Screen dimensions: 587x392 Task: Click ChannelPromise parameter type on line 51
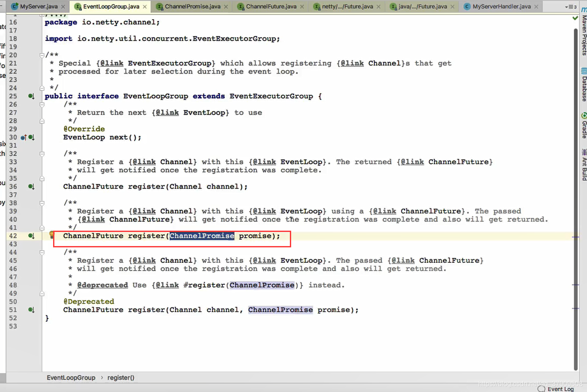[280, 310]
